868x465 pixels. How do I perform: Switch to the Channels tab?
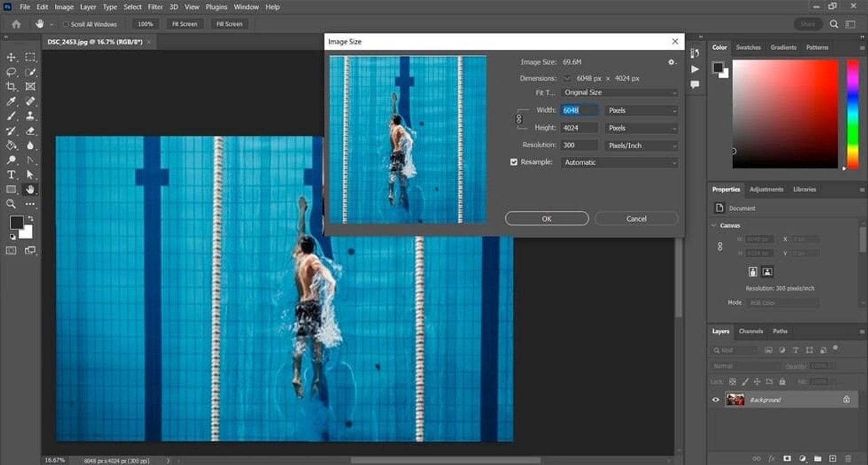tap(752, 331)
